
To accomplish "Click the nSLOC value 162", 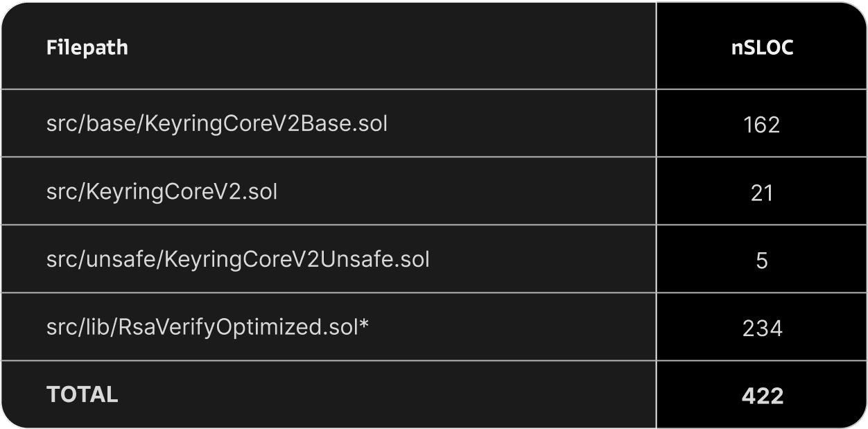I will [x=762, y=125].
